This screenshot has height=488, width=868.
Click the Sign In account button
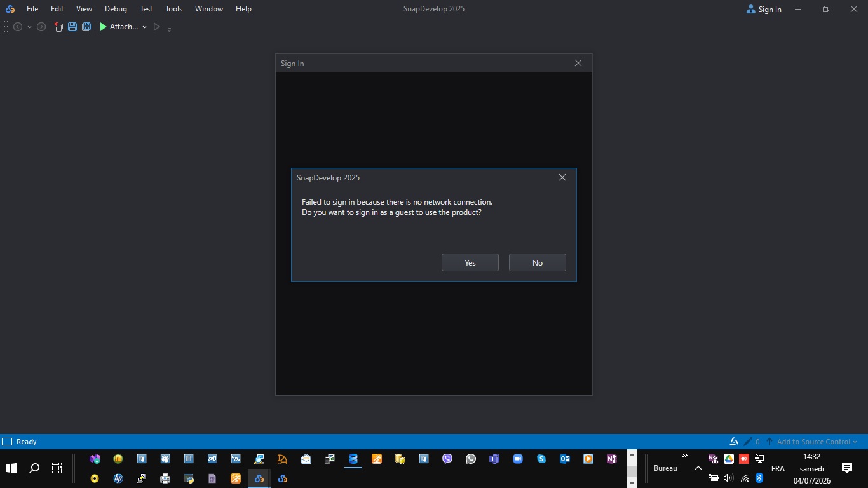coord(764,9)
